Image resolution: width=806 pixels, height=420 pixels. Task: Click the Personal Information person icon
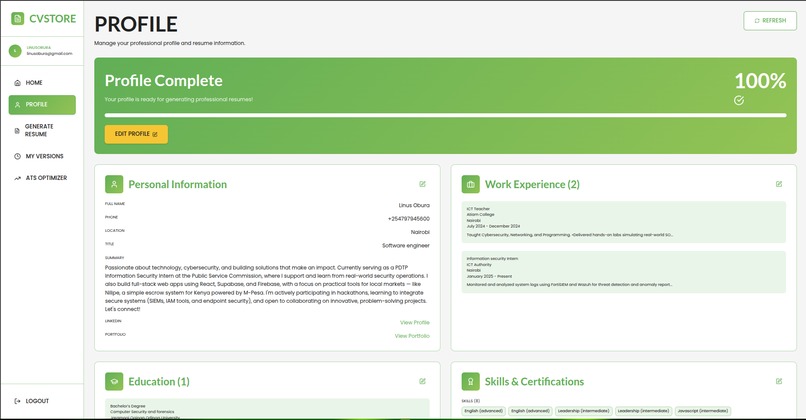click(114, 184)
